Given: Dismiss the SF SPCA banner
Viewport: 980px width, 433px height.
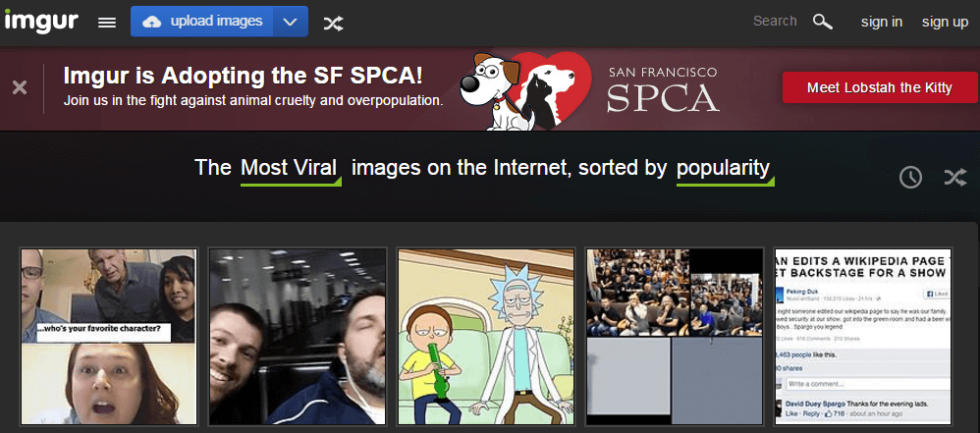Looking at the screenshot, I should coord(20,87).
